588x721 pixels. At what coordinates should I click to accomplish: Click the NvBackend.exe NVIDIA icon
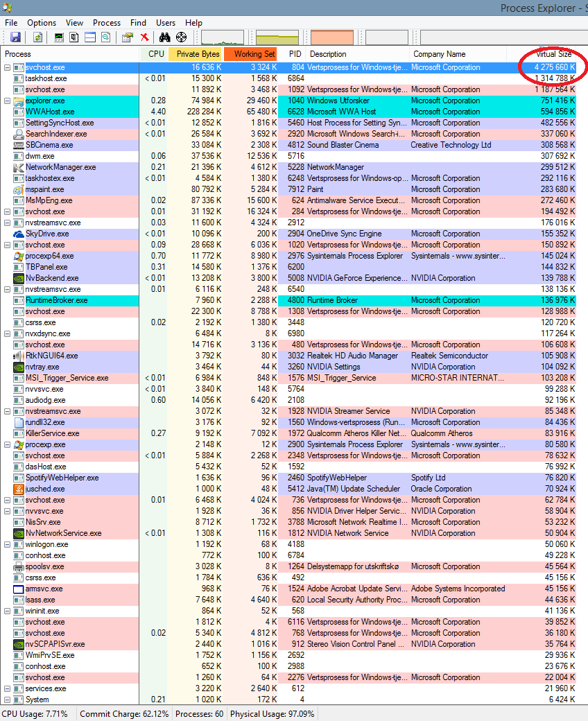(x=19, y=278)
